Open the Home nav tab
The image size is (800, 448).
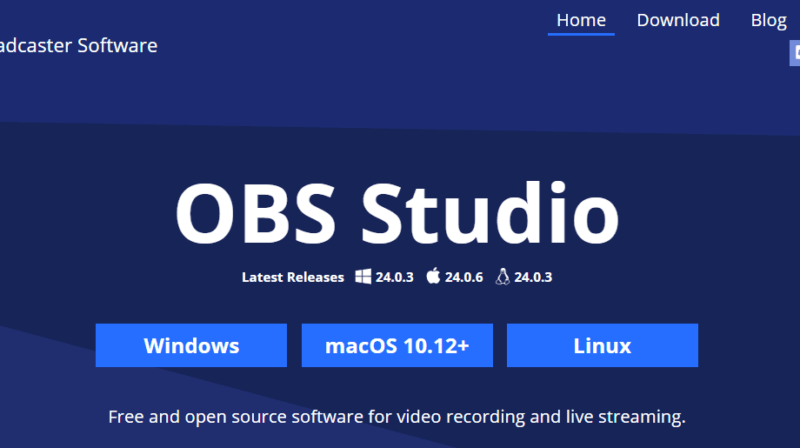(581, 20)
